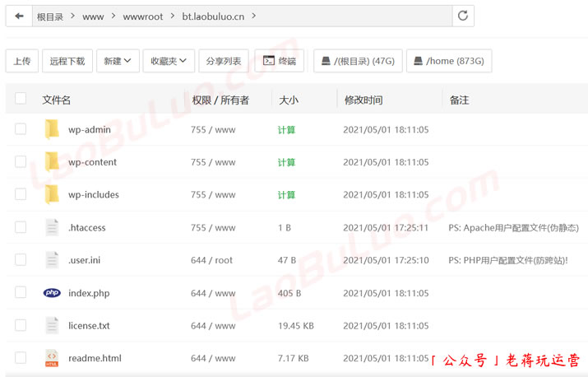Open the terminal (终端) button
The image size is (588, 377).
point(280,61)
